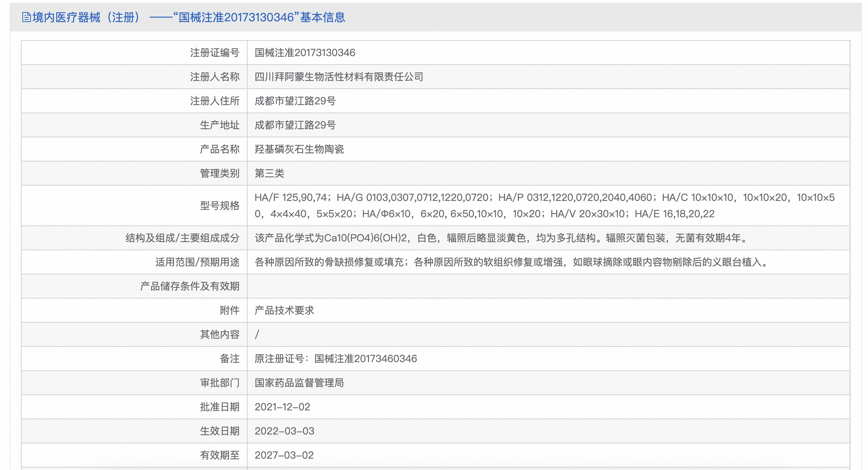Click the registrant name 四川拜阿蒙生物活性材料有限责任公司

(x=339, y=77)
